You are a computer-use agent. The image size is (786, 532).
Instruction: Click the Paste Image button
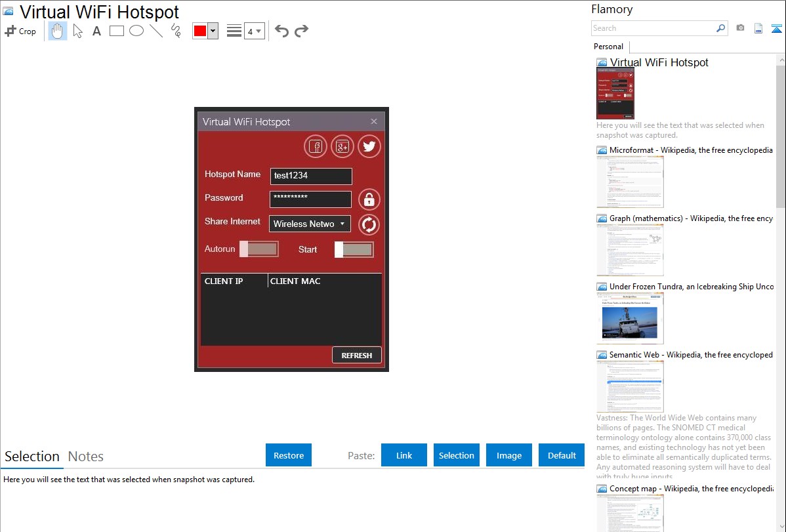(x=509, y=455)
